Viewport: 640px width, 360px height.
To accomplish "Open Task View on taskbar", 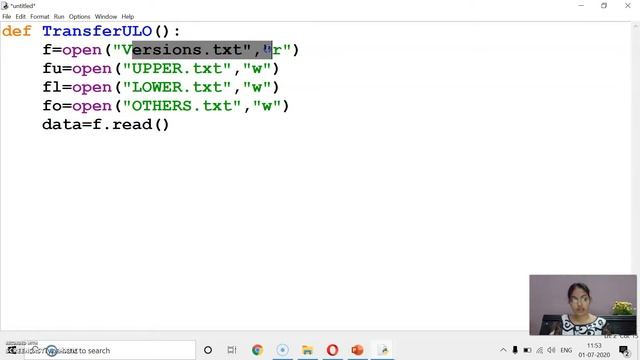I will pyautogui.click(x=232, y=350).
